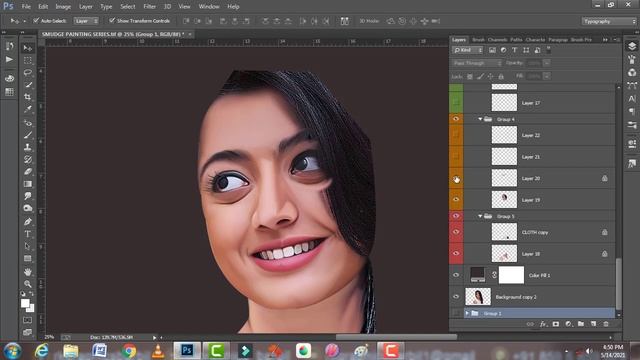Select the Clone Stamp tool
Screen dimensions: 640x360
(x=27, y=147)
